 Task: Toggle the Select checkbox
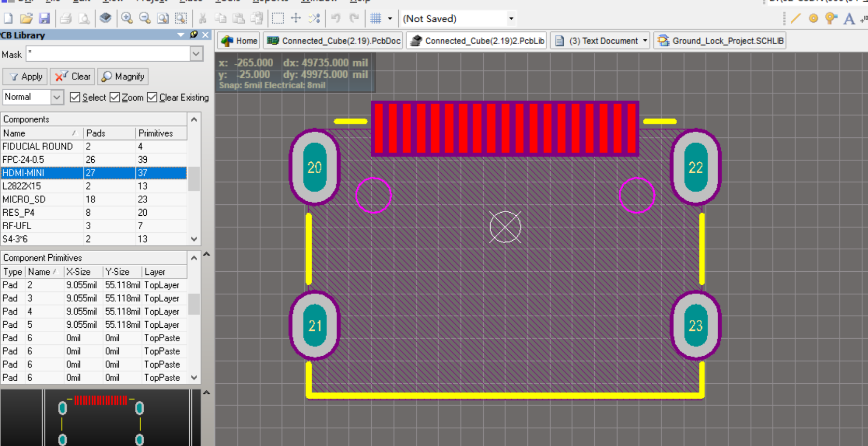coord(75,97)
